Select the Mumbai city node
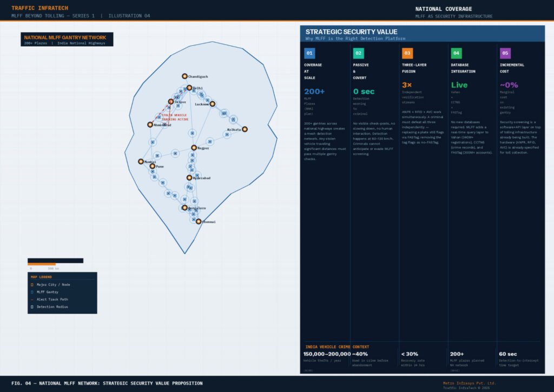This screenshot has height=392, width=554. [141, 161]
